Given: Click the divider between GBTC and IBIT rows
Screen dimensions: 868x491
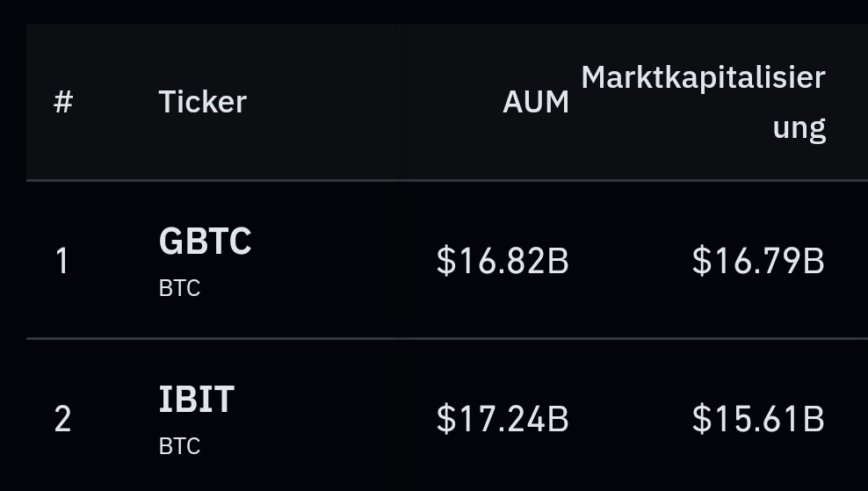Looking at the screenshot, I should click(x=439, y=338).
